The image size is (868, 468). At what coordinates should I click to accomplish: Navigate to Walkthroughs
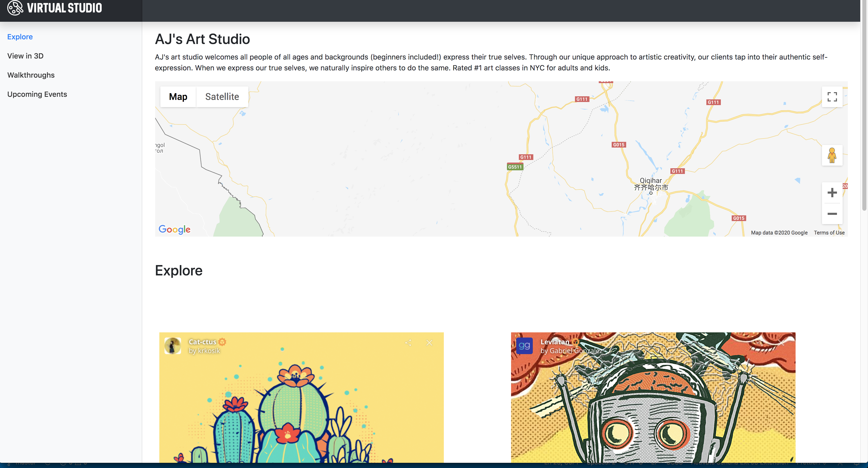point(31,75)
